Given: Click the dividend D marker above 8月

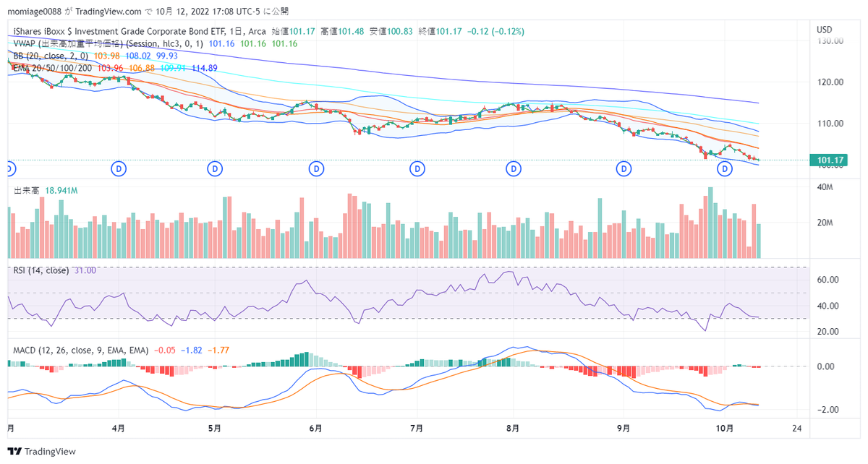Looking at the screenshot, I should click(x=513, y=168).
